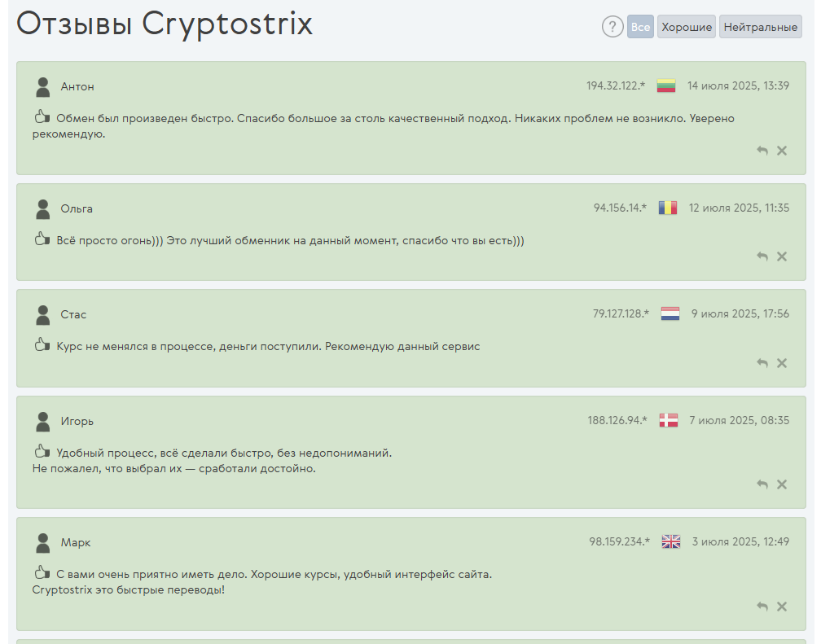Click the IP address 94.156.14.*
Viewport: 821px width, 644px height.
click(x=620, y=208)
